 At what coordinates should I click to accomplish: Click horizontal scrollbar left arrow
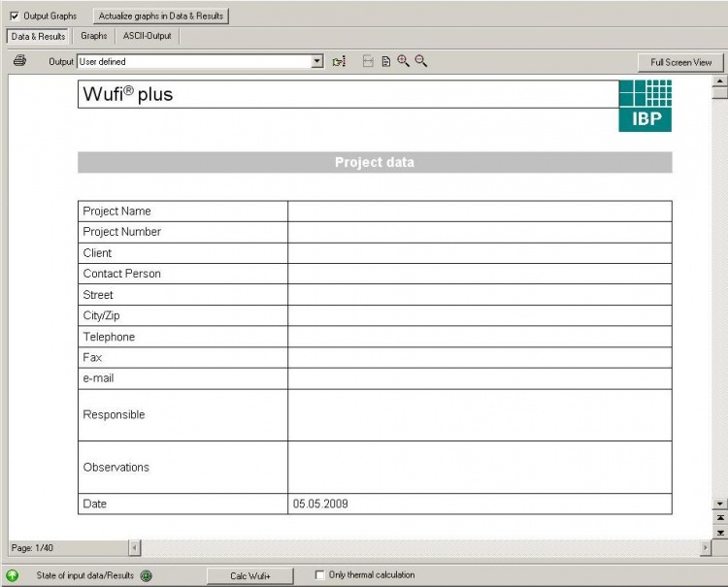click(135, 548)
